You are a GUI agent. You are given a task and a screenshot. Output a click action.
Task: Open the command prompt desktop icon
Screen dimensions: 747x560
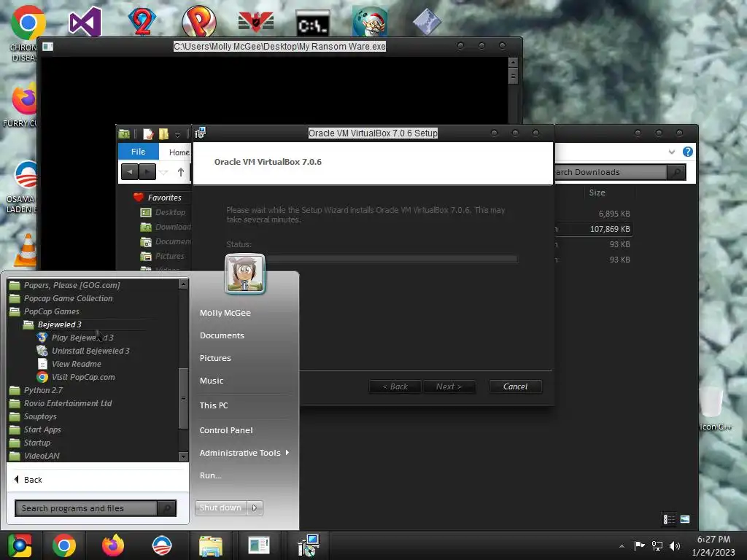(312, 23)
